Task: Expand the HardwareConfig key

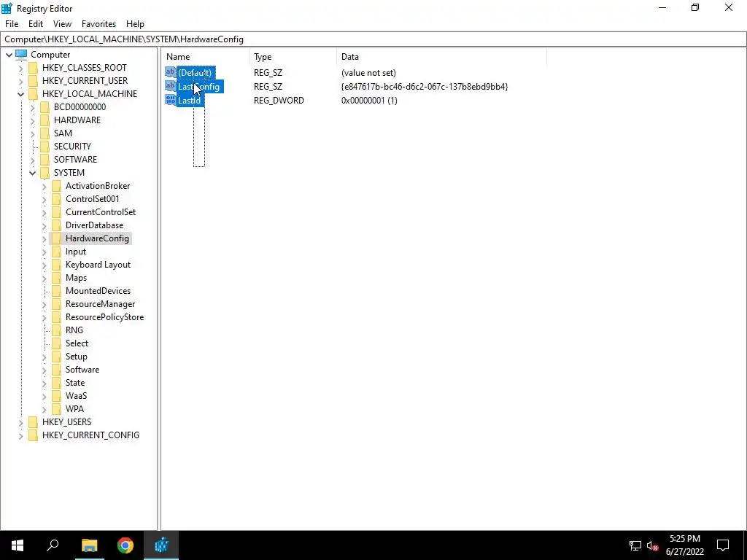Action: [x=44, y=238]
